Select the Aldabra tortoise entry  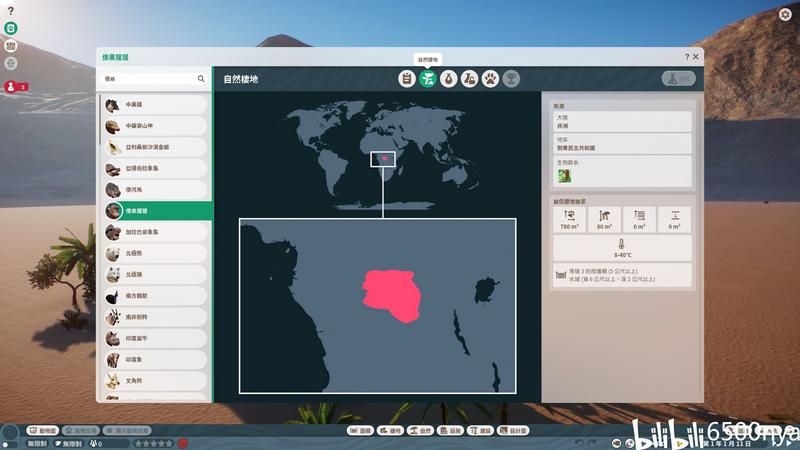pyautogui.click(x=155, y=168)
